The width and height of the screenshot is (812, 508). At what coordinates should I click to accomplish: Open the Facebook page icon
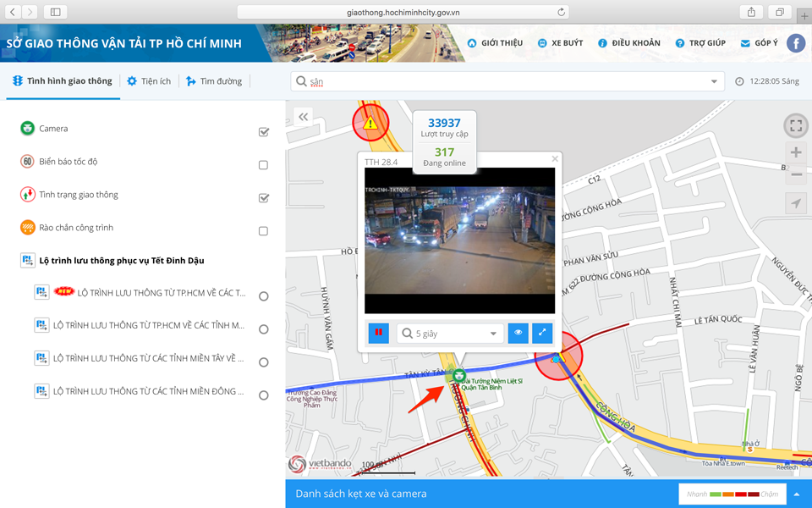point(796,43)
